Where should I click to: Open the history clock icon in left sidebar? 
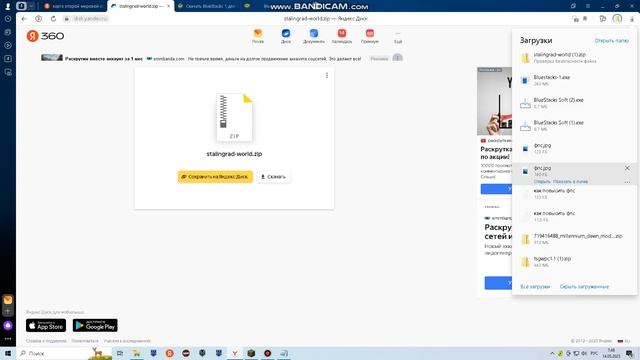[8, 19]
